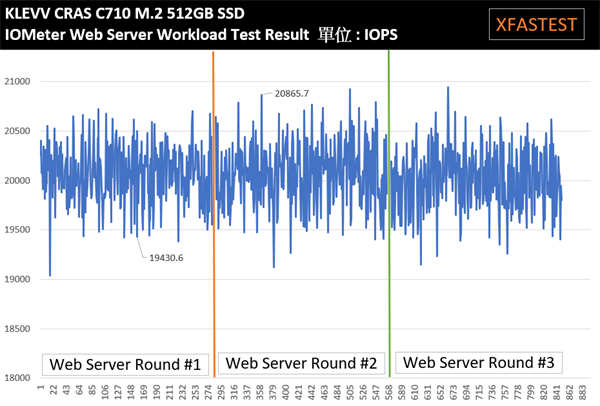This screenshot has height=406, width=600.
Task: Select the Web Server Round #1 label
Action: [125, 365]
